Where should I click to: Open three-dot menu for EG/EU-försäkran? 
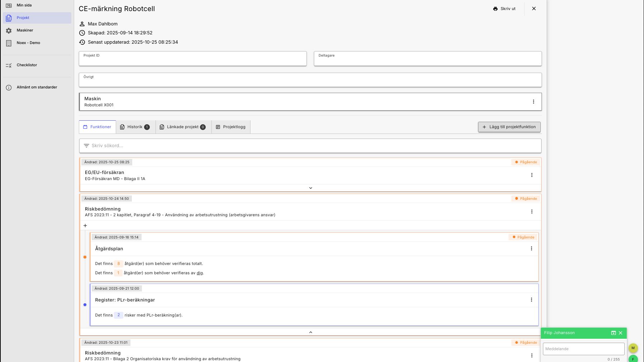tap(531, 175)
